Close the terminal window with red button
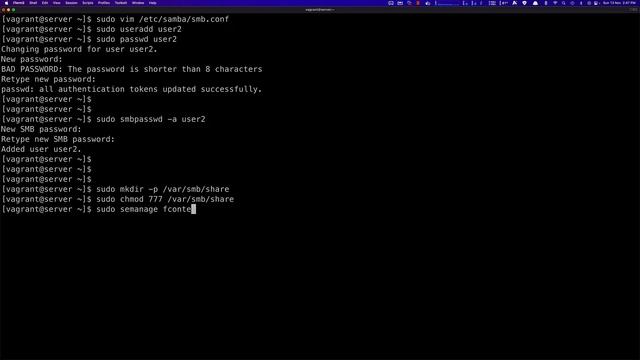The height and width of the screenshot is (360, 640). pos(3,9)
